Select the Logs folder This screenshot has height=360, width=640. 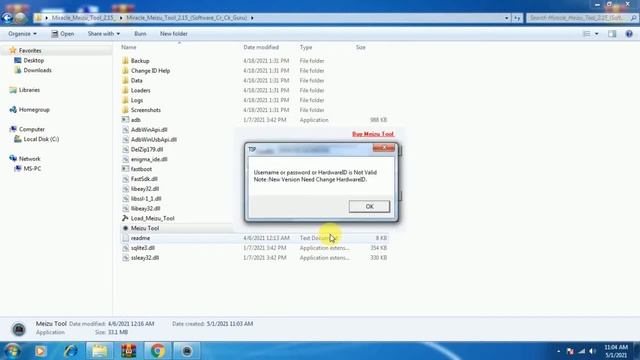(x=137, y=100)
